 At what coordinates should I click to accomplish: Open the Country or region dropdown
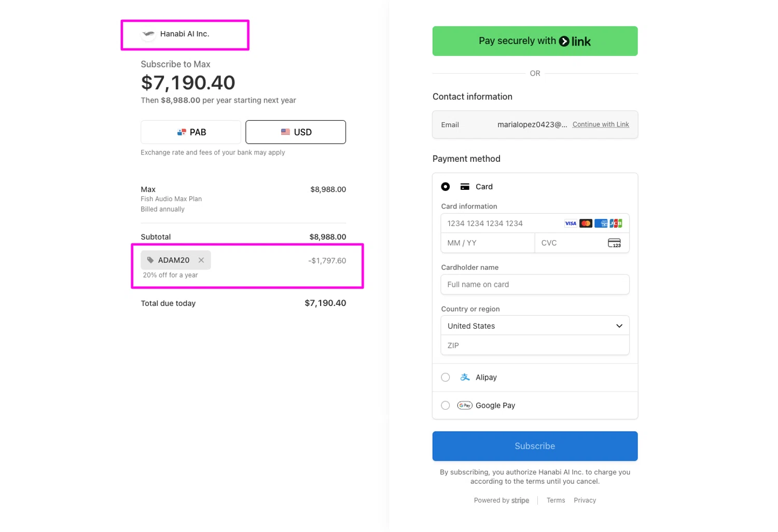(x=535, y=326)
